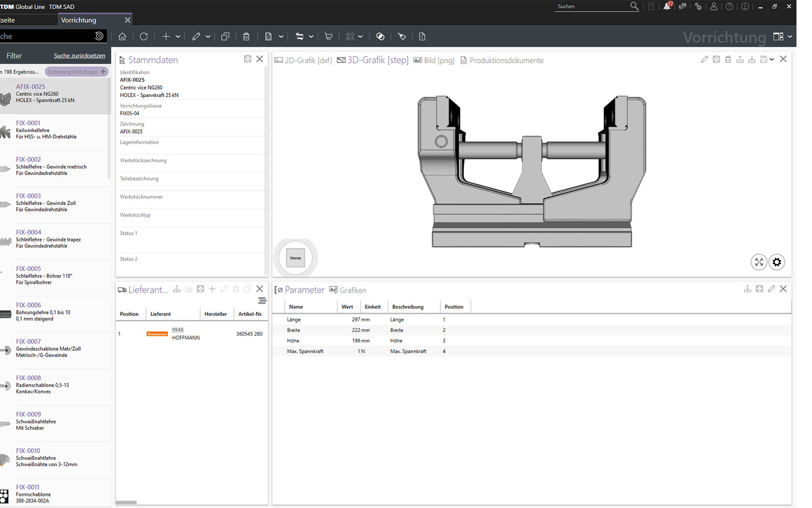Maximize the graphics panel with expand icon

[x=716, y=59]
